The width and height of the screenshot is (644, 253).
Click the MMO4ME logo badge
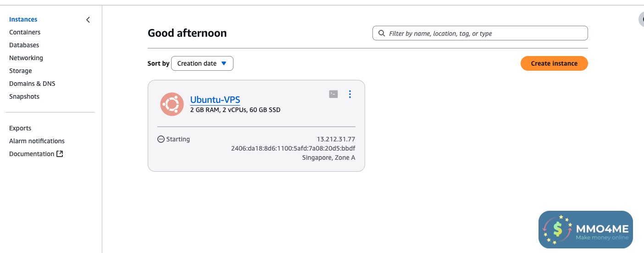585,230
